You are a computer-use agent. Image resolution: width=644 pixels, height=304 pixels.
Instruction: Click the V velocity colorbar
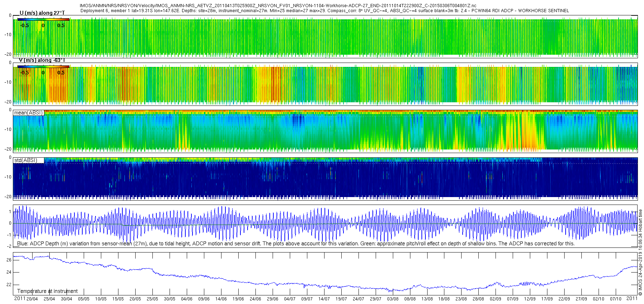(x=43, y=67)
